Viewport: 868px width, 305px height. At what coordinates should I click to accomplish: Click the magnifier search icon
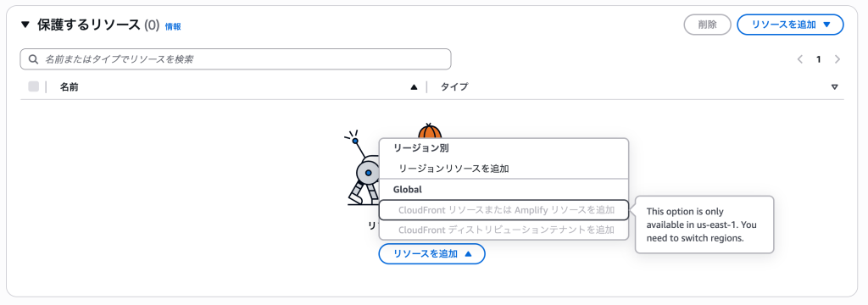[33, 59]
